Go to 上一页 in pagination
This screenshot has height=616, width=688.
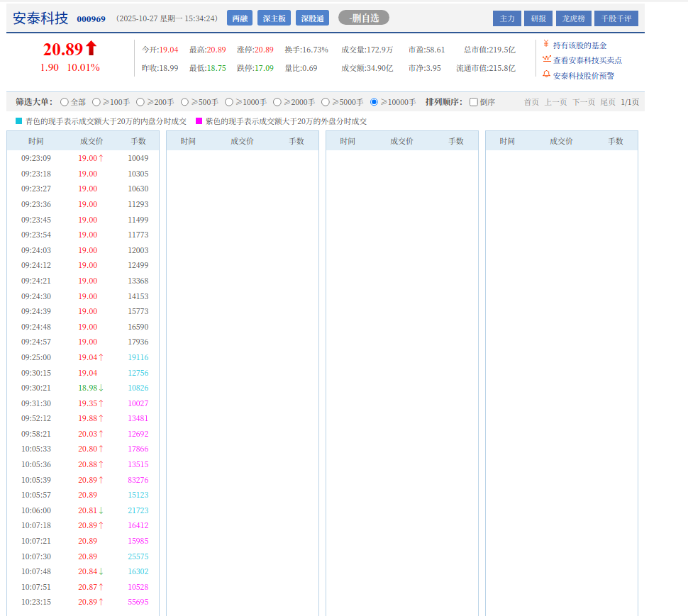[x=556, y=102]
